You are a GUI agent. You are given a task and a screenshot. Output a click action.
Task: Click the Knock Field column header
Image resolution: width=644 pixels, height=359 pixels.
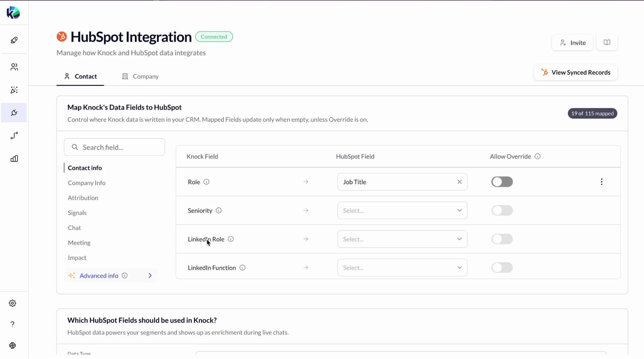(202, 156)
